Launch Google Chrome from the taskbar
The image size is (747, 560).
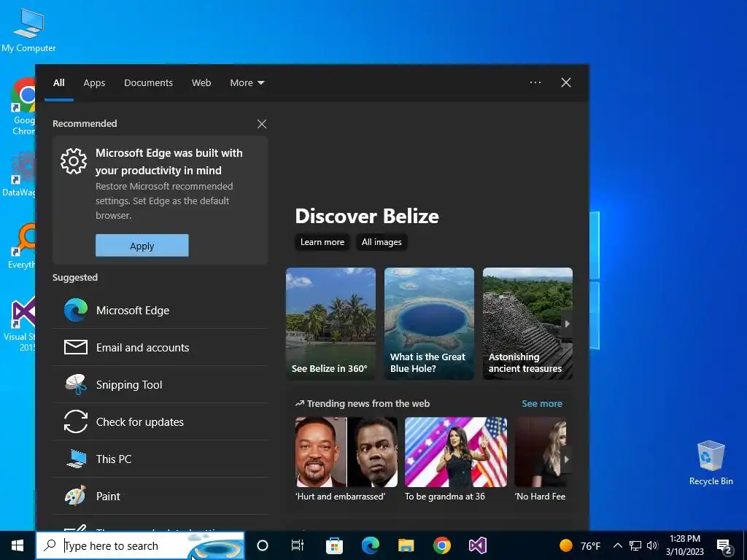(441, 545)
